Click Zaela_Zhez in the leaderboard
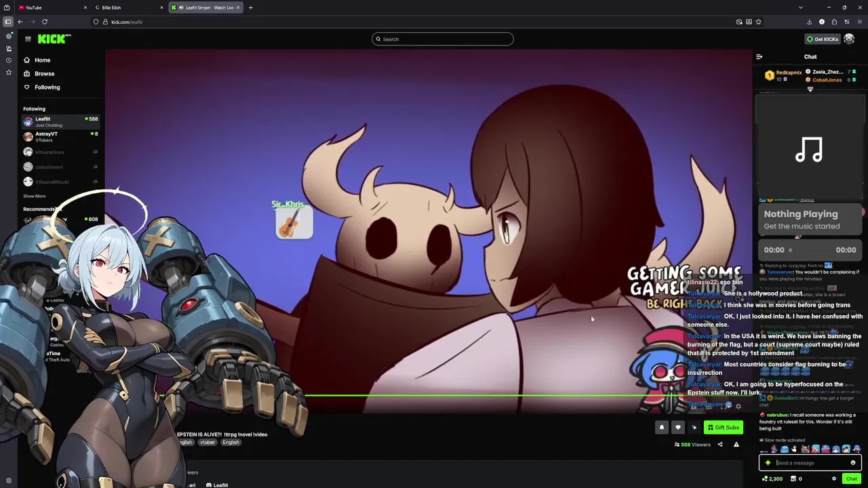 (x=831, y=72)
